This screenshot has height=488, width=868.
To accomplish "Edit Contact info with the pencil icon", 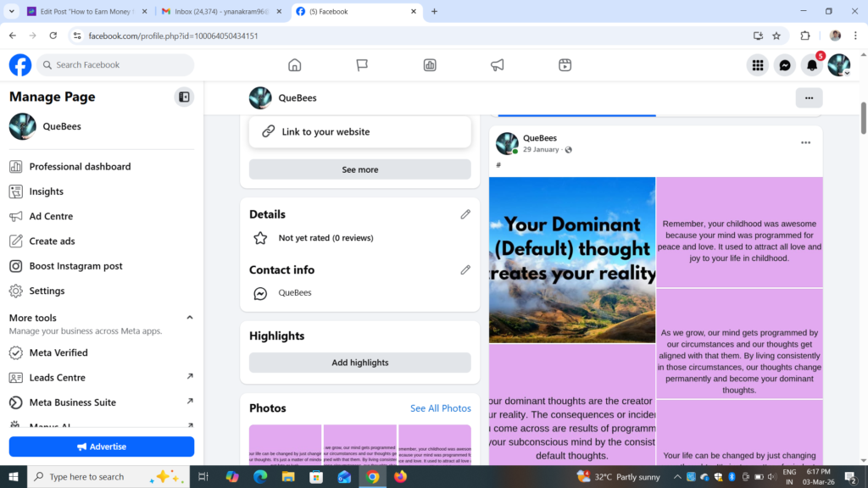I will 465,269.
